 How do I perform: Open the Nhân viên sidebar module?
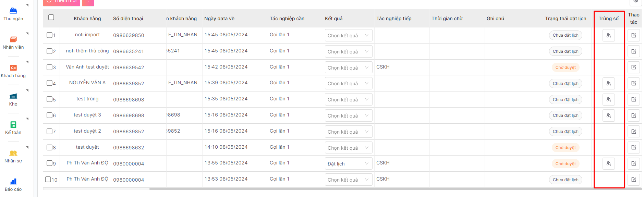click(x=13, y=39)
